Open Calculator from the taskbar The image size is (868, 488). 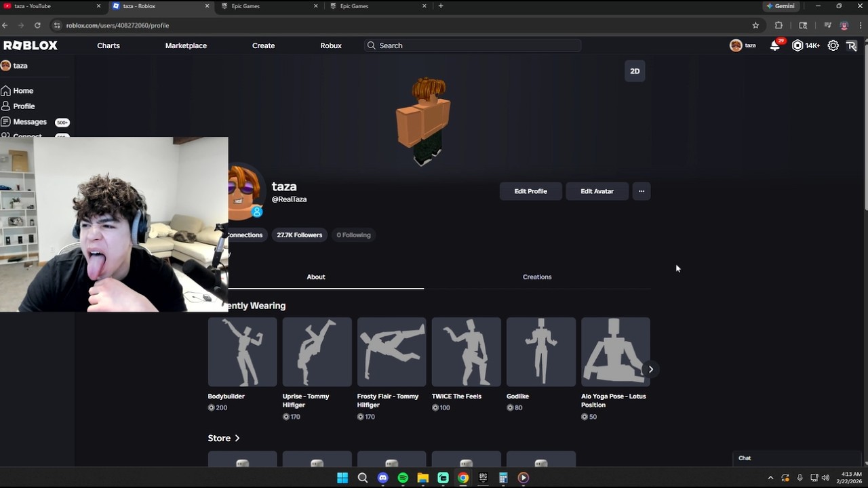503,478
